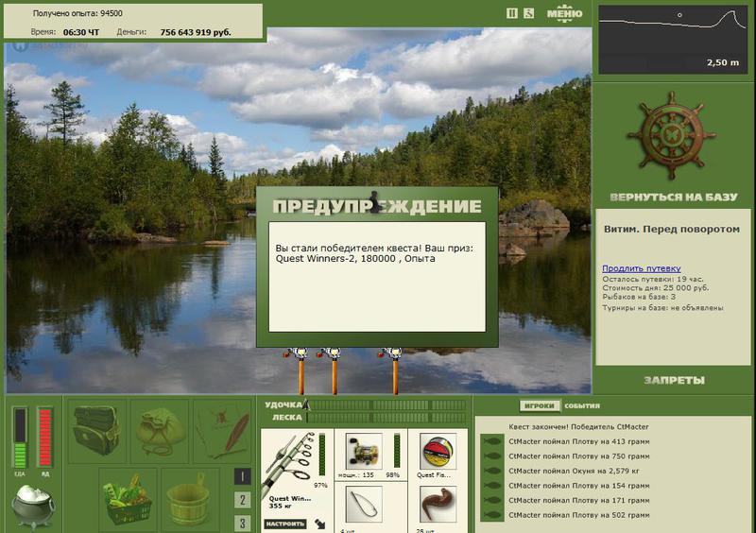The height and width of the screenshot is (533, 756).
Task: Click 'Квест закончен! Победитель CtMacter' event
Action: pos(578,427)
